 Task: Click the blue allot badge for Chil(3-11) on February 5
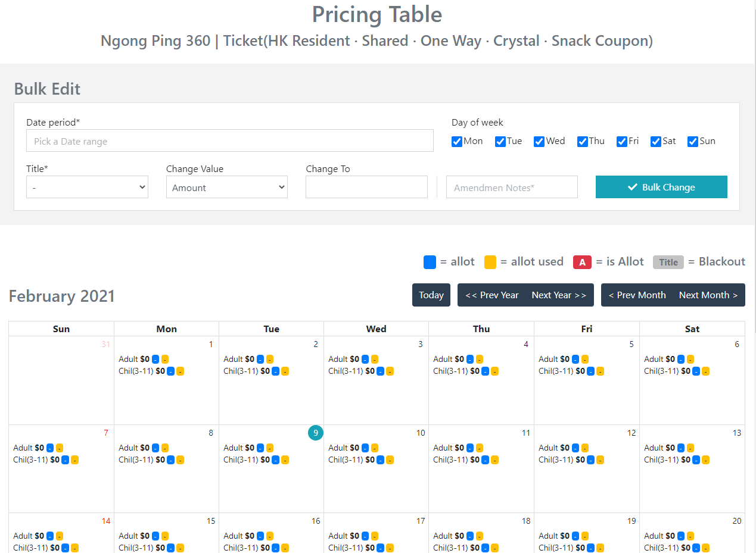pyautogui.click(x=590, y=371)
